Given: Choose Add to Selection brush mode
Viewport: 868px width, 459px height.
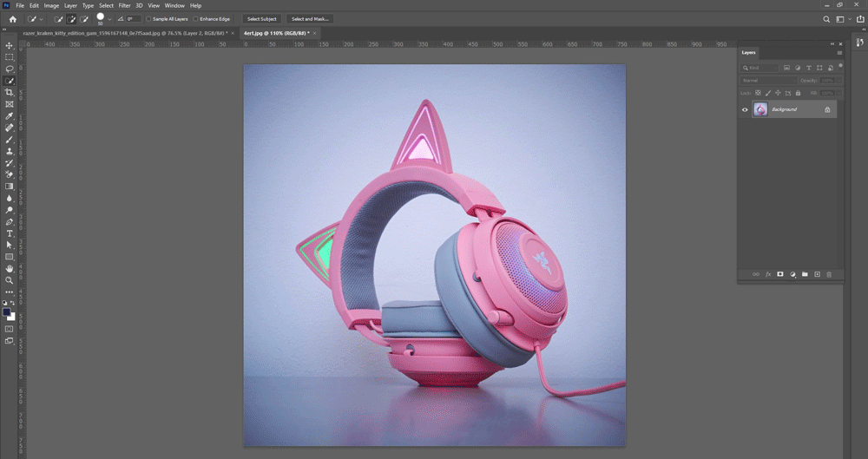Looking at the screenshot, I should [x=71, y=19].
